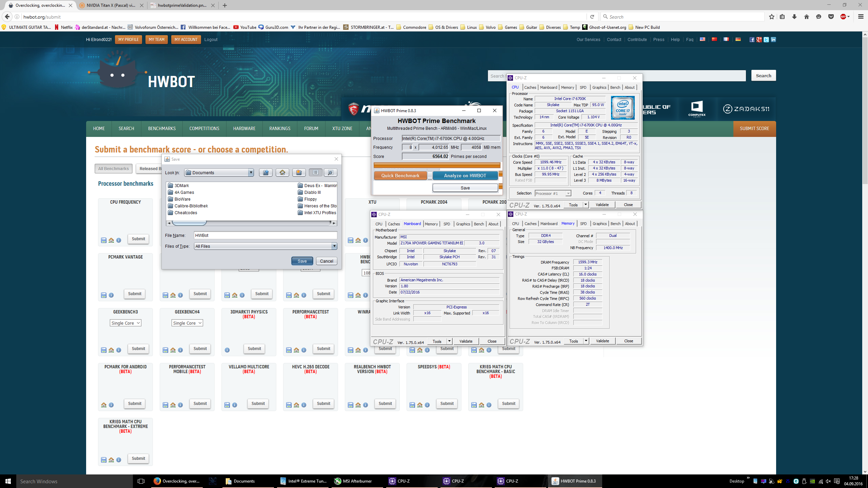Open the Firefox hamburger menu
868x488 pixels.
(x=861, y=17)
